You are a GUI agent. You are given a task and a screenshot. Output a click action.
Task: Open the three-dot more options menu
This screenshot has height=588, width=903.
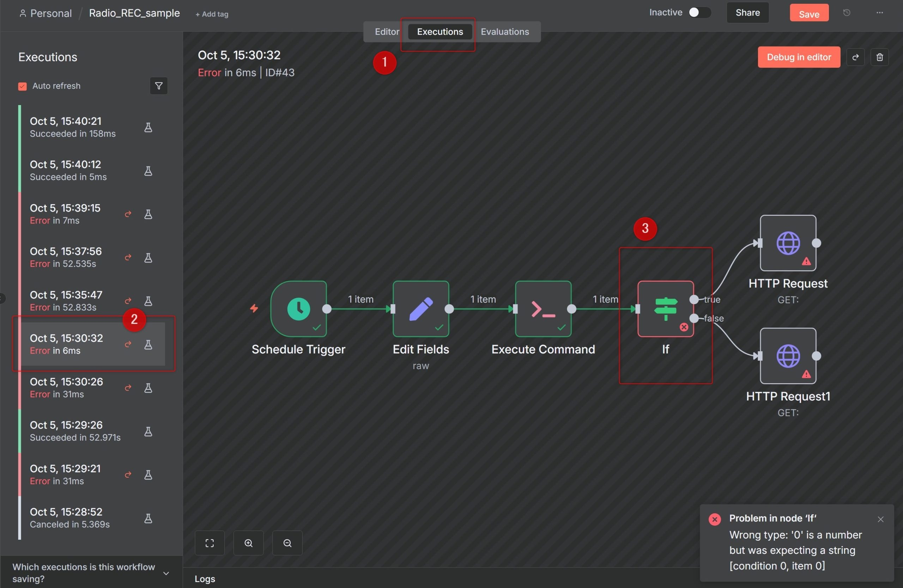[x=879, y=13]
